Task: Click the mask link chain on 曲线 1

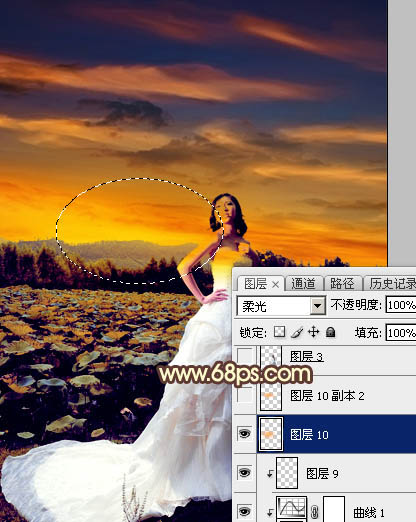Action: (x=314, y=511)
